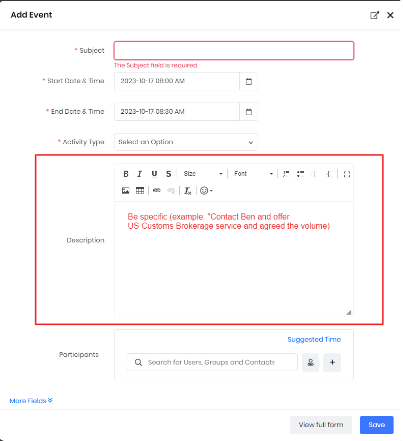Open the Activity Type select dropdown

(x=186, y=142)
